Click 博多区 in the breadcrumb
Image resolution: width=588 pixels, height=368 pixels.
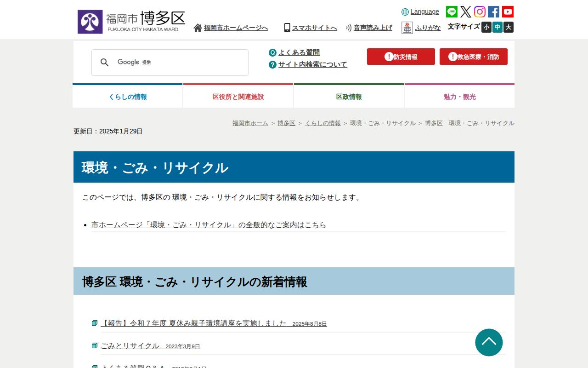point(287,123)
